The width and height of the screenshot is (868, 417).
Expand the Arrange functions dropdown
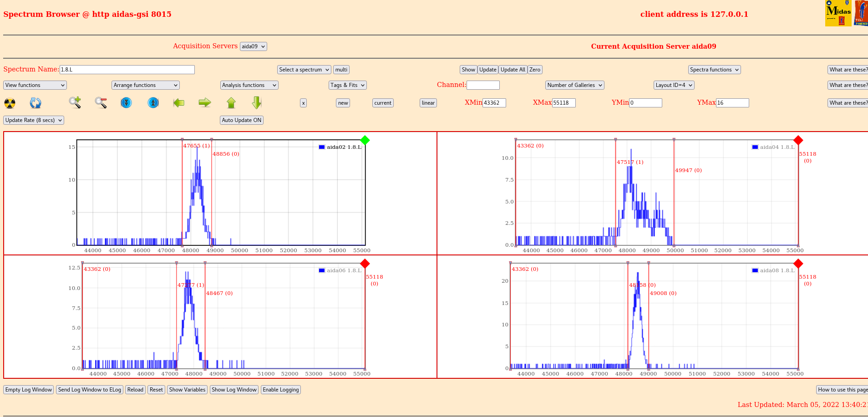pyautogui.click(x=146, y=85)
